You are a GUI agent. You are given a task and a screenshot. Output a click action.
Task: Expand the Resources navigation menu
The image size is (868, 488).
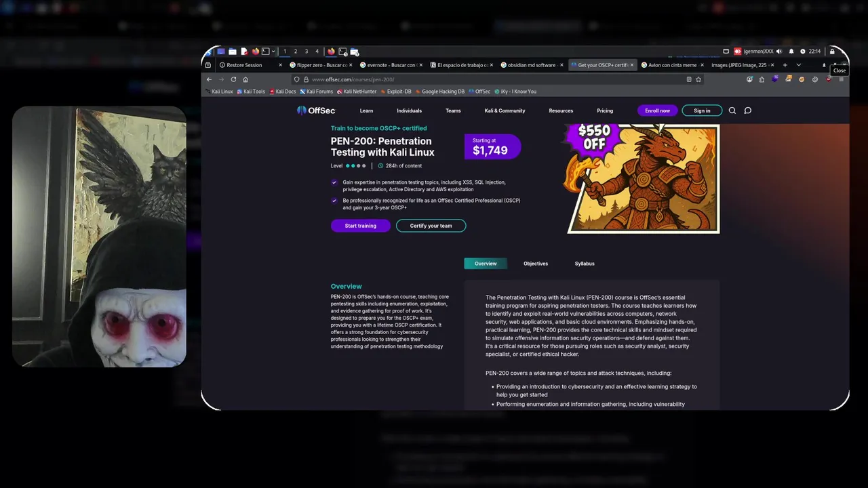[561, 110]
